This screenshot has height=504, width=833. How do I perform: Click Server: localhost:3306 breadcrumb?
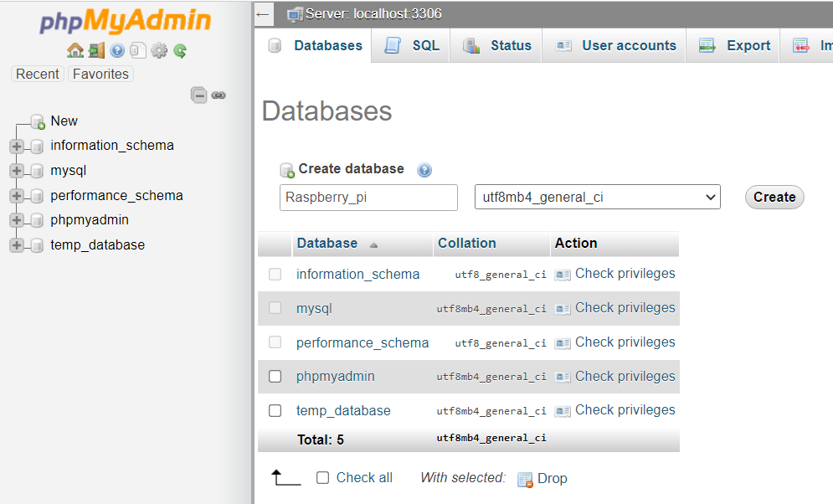(373, 13)
